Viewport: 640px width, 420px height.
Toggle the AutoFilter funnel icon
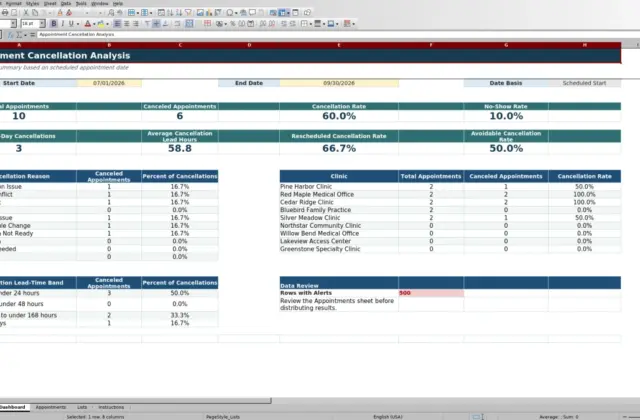188,13
